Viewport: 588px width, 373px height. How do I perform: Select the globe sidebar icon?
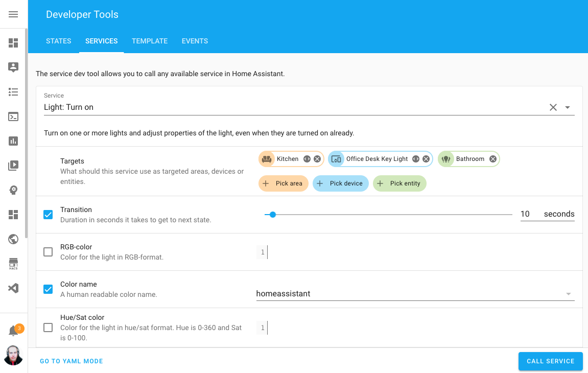tap(13, 239)
